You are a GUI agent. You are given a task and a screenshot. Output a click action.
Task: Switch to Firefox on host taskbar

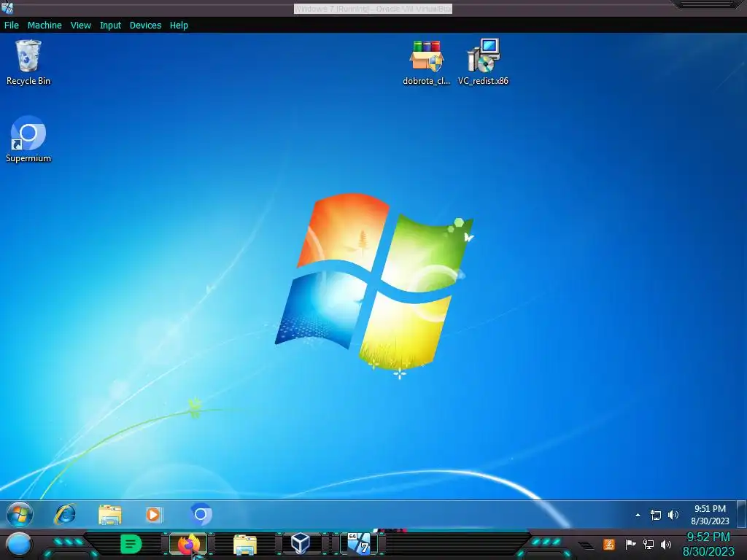pyautogui.click(x=188, y=544)
